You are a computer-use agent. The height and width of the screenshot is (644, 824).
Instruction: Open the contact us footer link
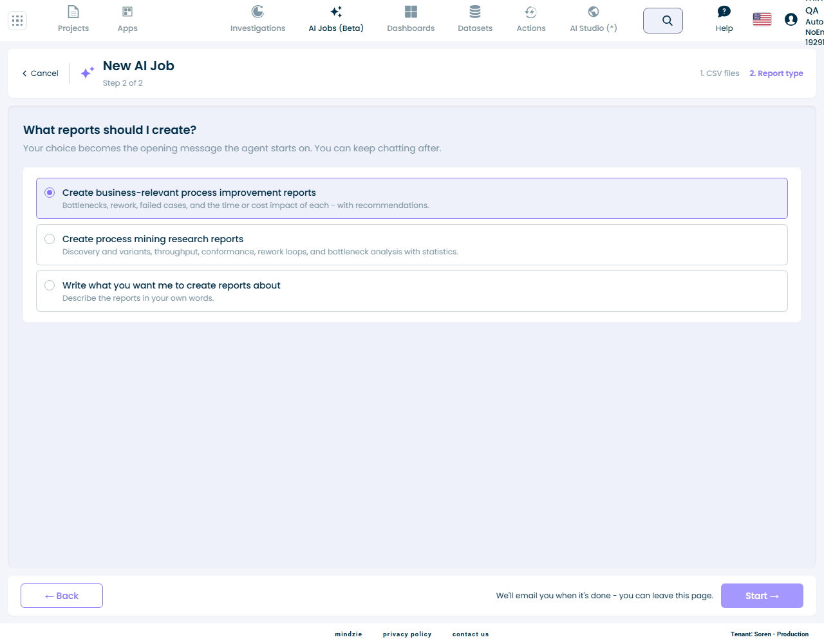[471, 634]
